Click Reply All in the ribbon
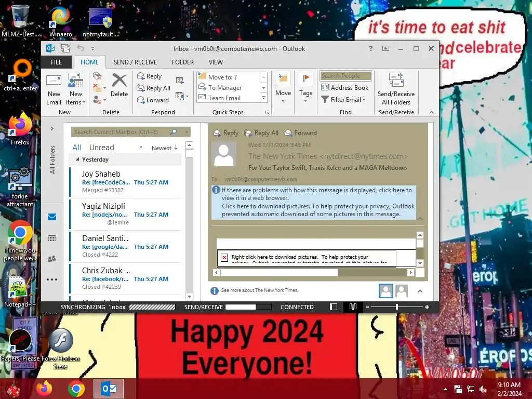Viewport: 532px width, 399px height. 153,88
